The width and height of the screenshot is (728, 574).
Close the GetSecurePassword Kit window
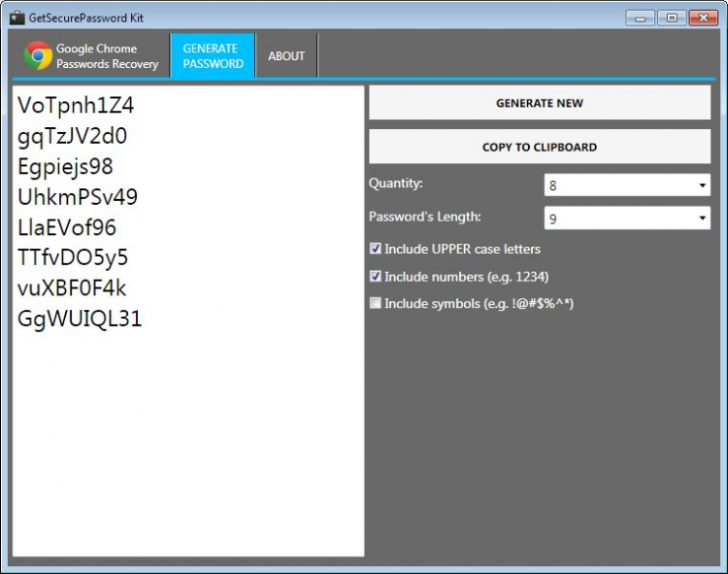[704, 18]
